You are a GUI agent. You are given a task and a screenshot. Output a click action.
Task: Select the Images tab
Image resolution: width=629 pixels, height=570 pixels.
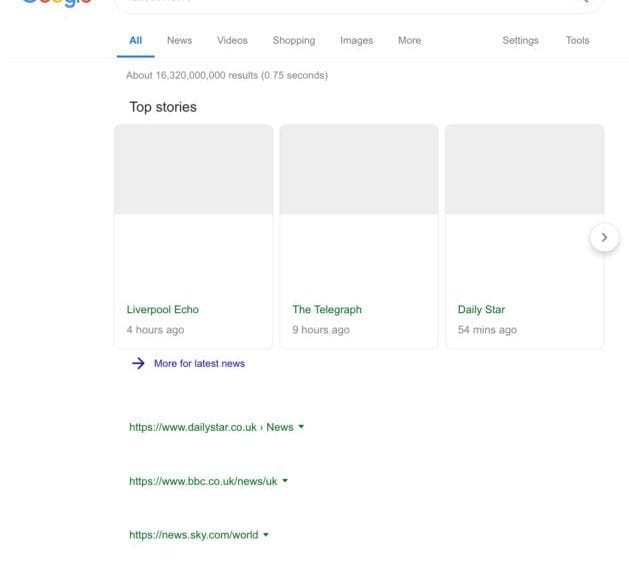pos(356,41)
